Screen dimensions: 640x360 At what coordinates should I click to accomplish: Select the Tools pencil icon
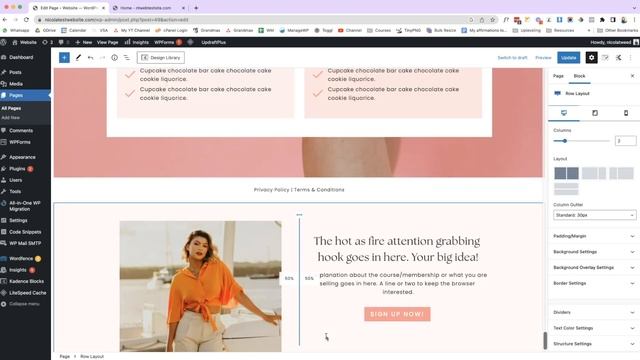[x=78, y=58]
